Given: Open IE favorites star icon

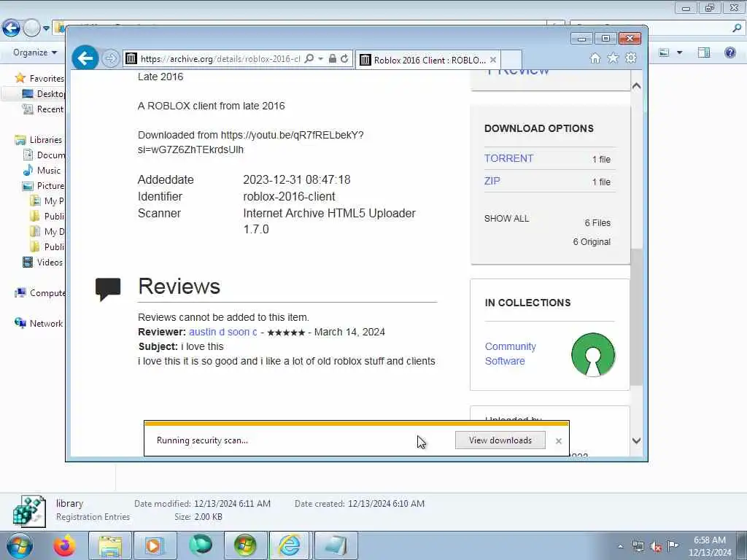Looking at the screenshot, I should 613,58.
